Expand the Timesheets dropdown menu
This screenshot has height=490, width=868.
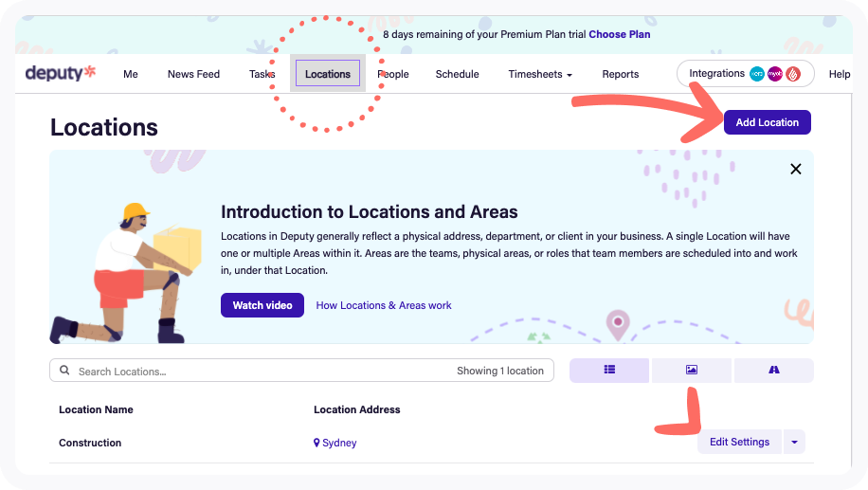click(x=539, y=74)
